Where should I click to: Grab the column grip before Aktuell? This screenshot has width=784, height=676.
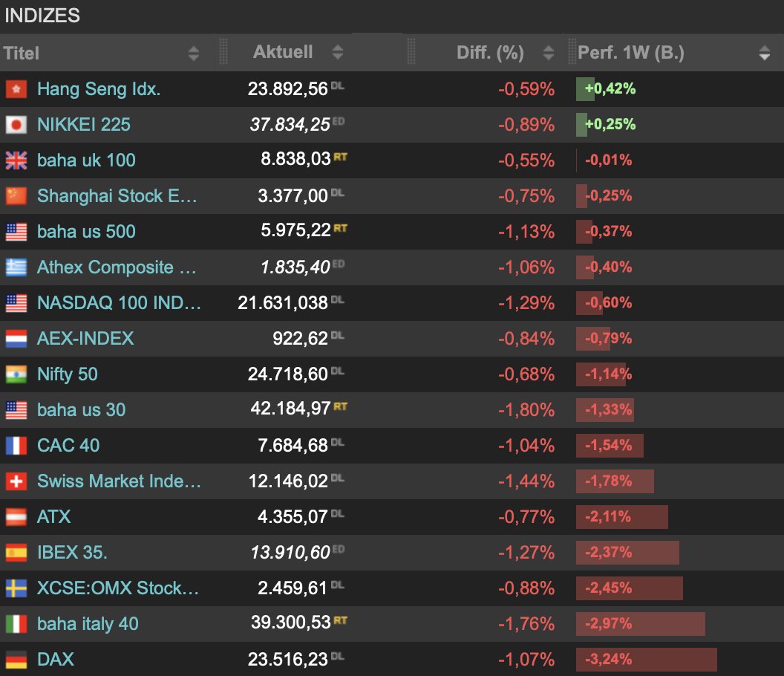point(223,52)
